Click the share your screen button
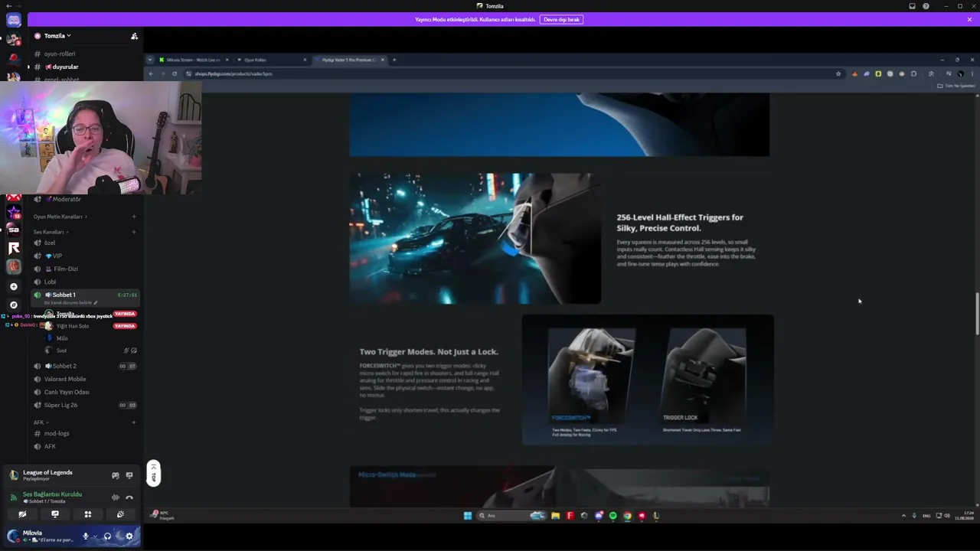 (55, 514)
